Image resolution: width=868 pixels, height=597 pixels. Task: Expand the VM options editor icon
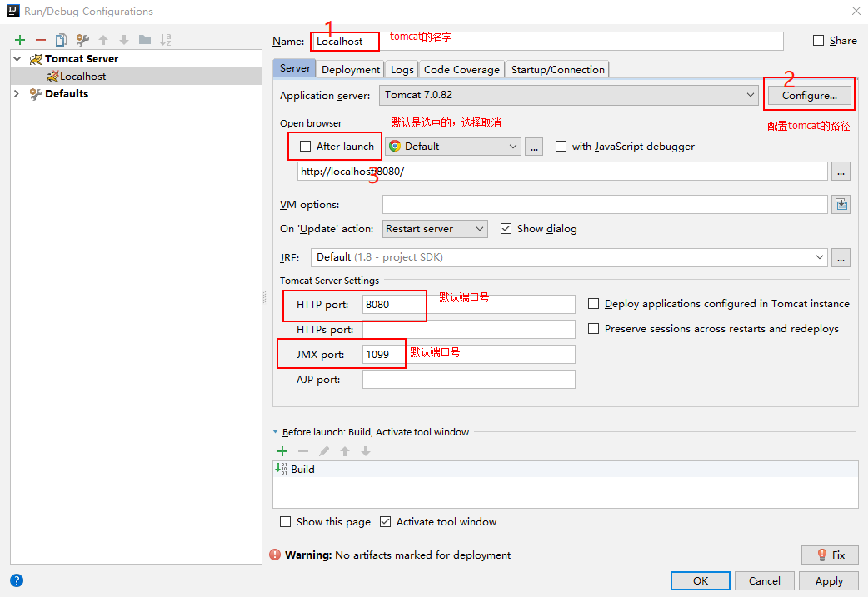coord(841,204)
